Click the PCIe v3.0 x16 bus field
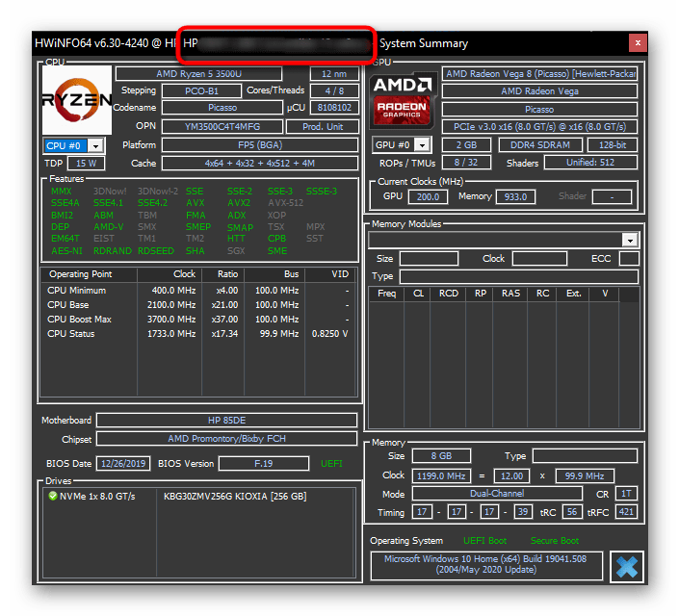Image resolution: width=679 pixels, height=616 pixels. (539, 127)
